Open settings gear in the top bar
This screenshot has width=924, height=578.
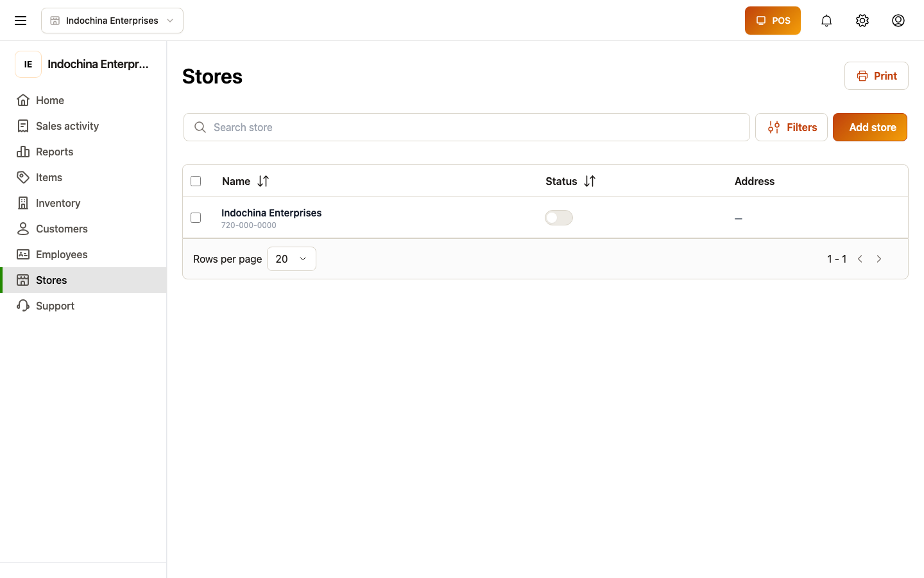pyautogui.click(x=862, y=21)
